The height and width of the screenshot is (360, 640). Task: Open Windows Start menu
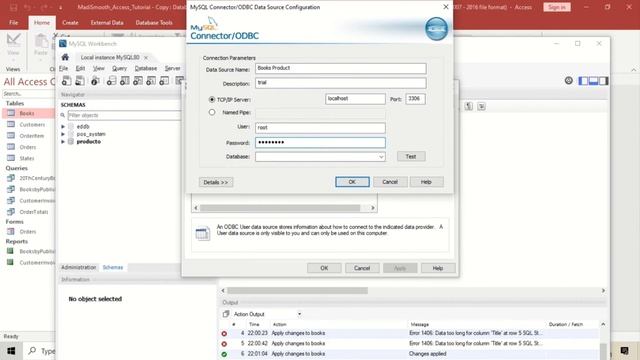(x=11, y=351)
